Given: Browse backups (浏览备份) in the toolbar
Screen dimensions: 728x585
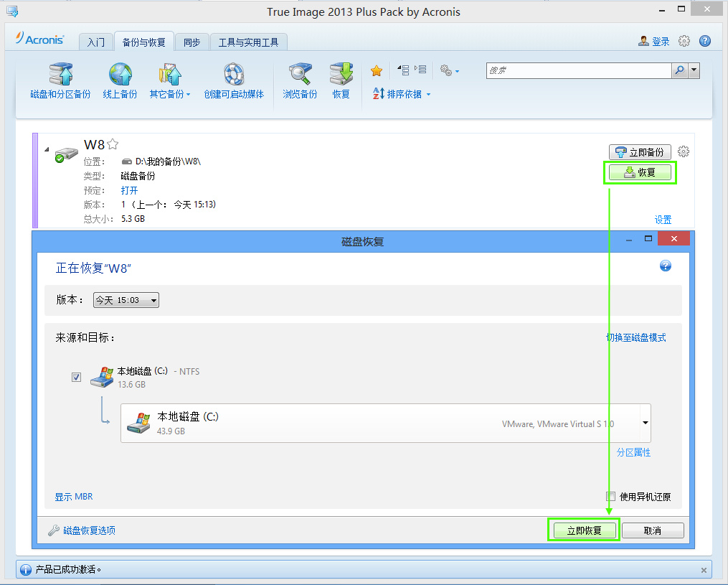Looking at the screenshot, I should (x=300, y=81).
